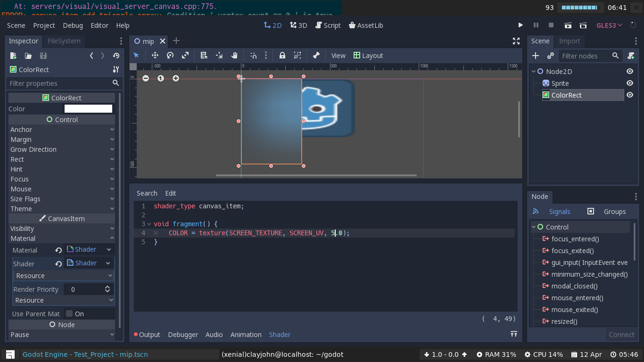Select the Pan Mode tool

coord(234,55)
